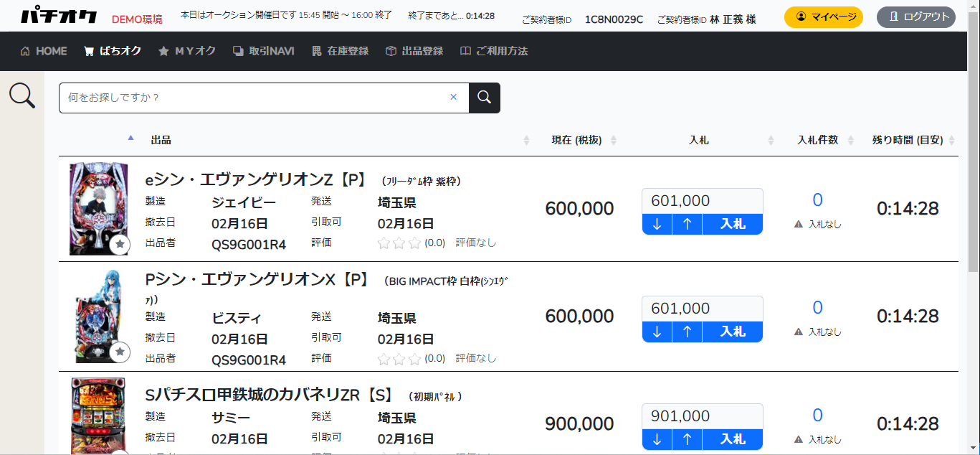Click contractor ID 1C8N0029C in header
This screenshot has width=980, height=455.
614,19
